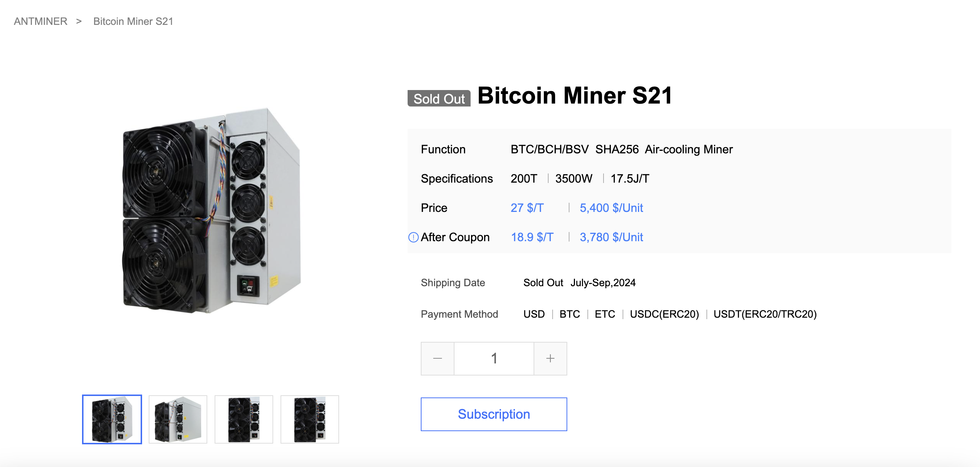Click the USD payment method

534,314
